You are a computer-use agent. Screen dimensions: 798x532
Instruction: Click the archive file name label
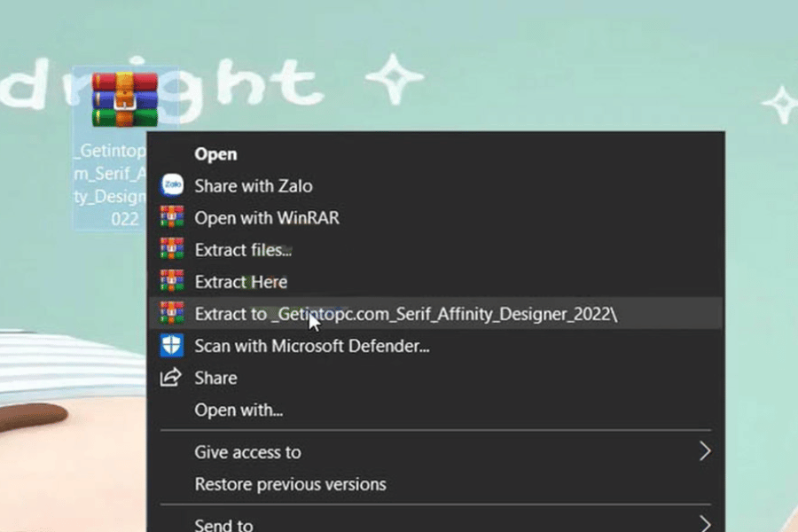[113, 184]
